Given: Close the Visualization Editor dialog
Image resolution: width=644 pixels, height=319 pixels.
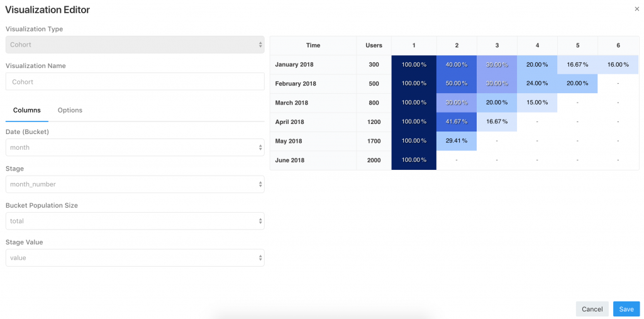Looking at the screenshot, I should pyautogui.click(x=637, y=9).
